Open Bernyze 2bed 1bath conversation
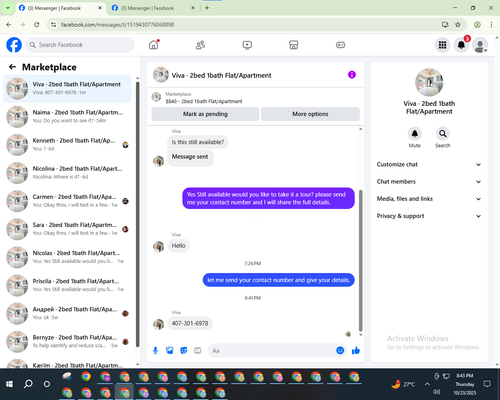Image resolution: width=500 pixels, height=400 pixels. click(x=67, y=341)
